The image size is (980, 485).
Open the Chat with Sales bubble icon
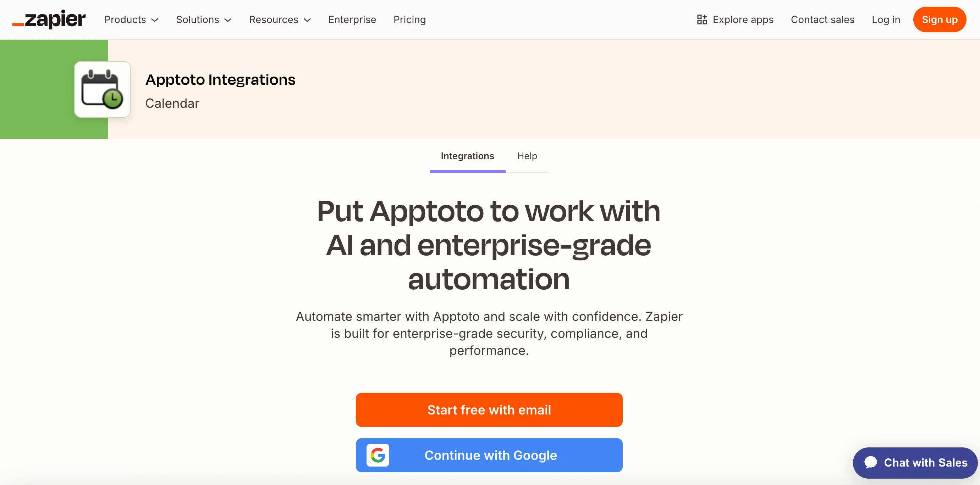click(x=872, y=463)
